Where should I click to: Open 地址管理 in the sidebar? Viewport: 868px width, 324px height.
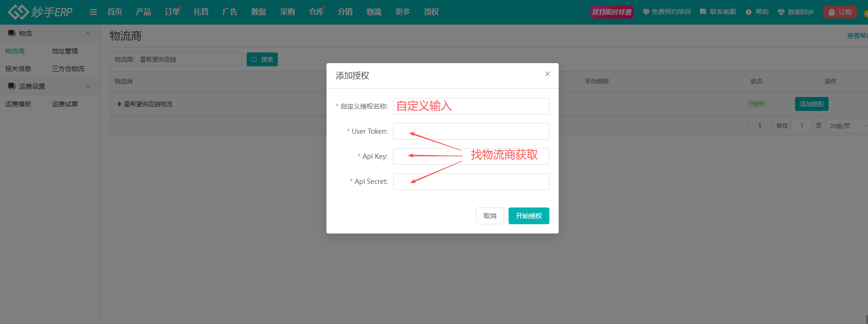pos(65,51)
